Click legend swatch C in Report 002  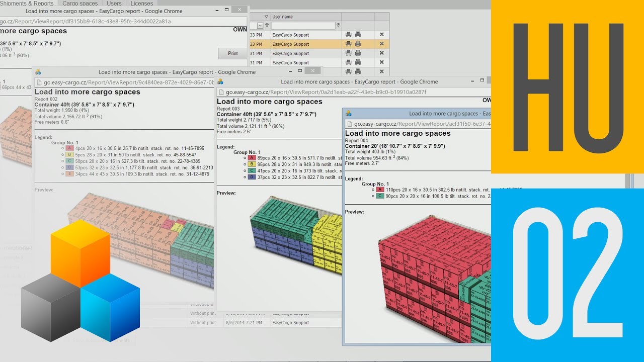pyautogui.click(x=70, y=161)
